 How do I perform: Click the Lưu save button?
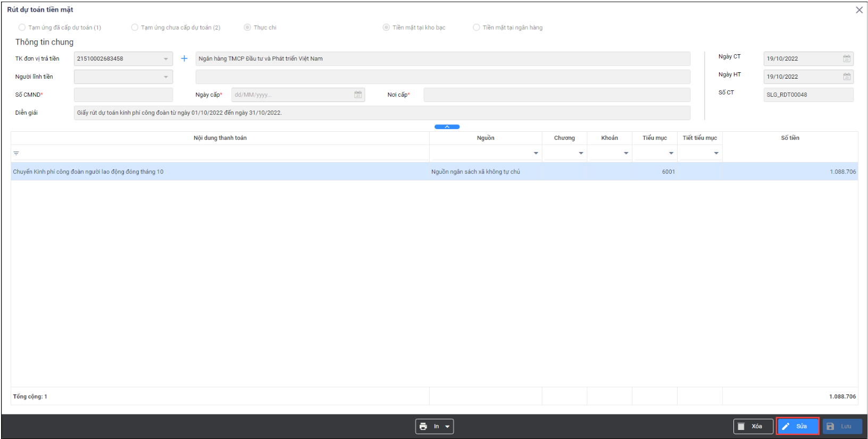click(x=842, y=426)
